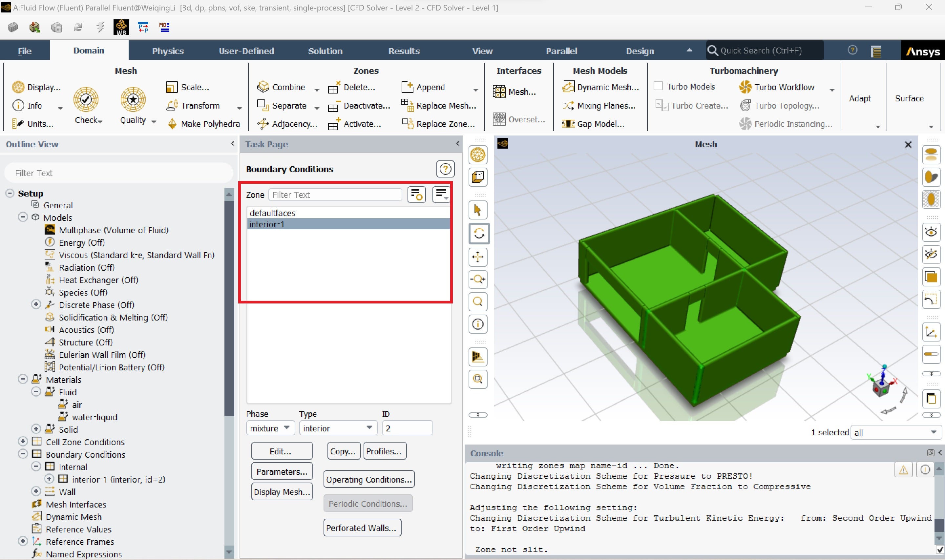Viewport: 945px width, 560px height.
Task: Click the Mesh Check icon
Action: point(86,100)
